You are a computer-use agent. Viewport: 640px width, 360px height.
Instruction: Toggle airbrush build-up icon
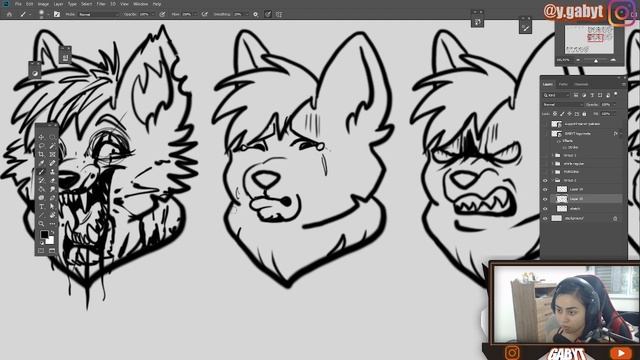204,14
